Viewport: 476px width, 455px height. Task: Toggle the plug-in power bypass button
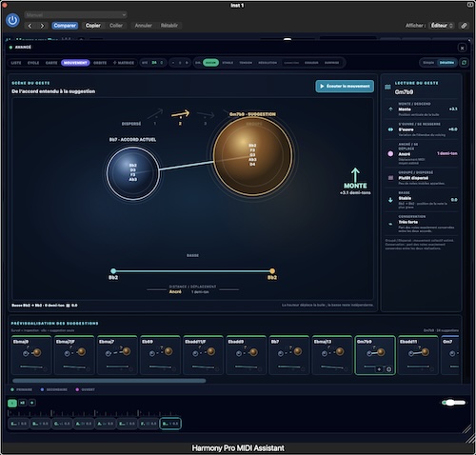click(12, 21)
